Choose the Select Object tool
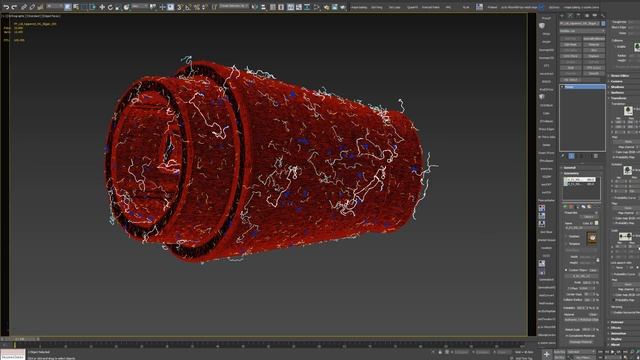640x360 pixels. coord(68,7)
